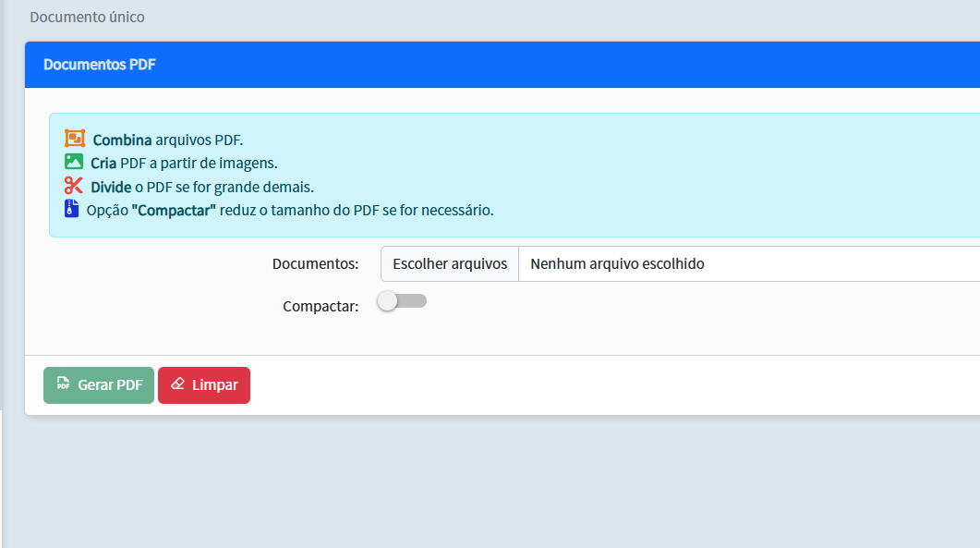
Task: Select the Documento único page title
Action: [88, 17]
